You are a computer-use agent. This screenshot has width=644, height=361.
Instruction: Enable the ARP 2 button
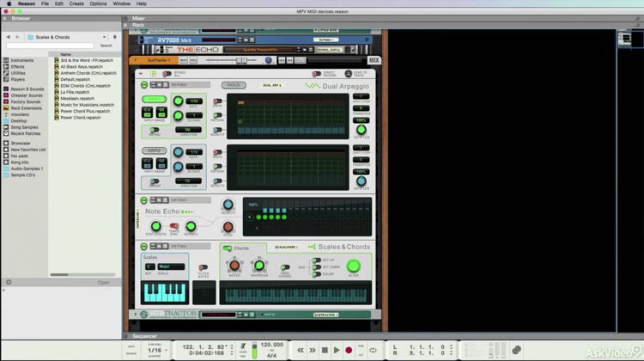pyautogui.click(x=154, y=150)
